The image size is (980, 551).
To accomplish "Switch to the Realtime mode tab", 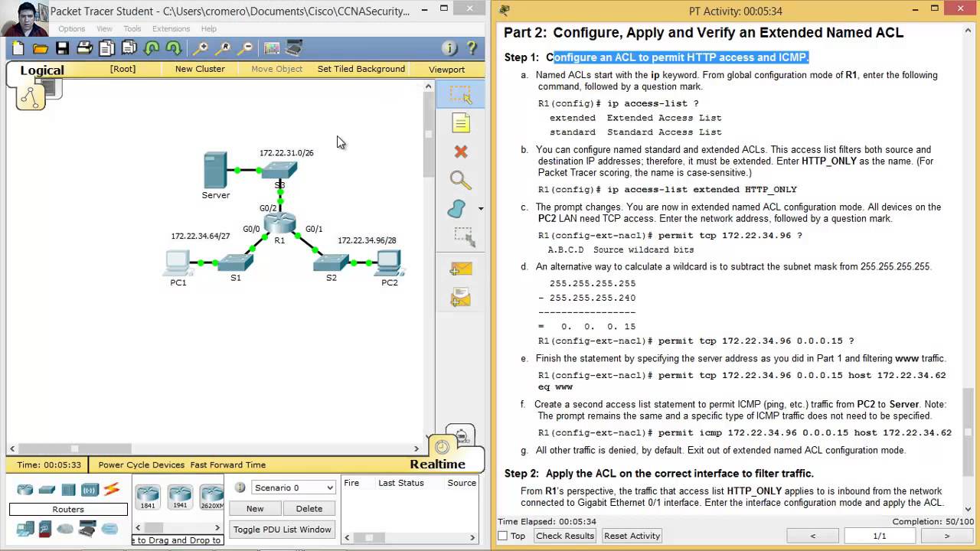I will pyautogui.click(x=437, y=464).
